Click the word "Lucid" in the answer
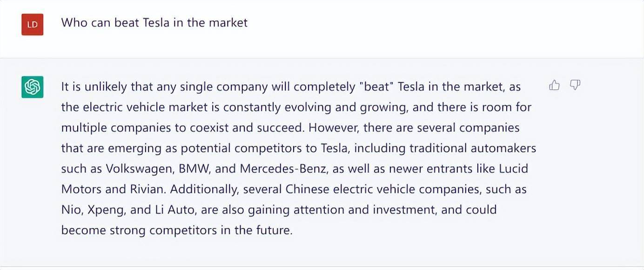 513,169
